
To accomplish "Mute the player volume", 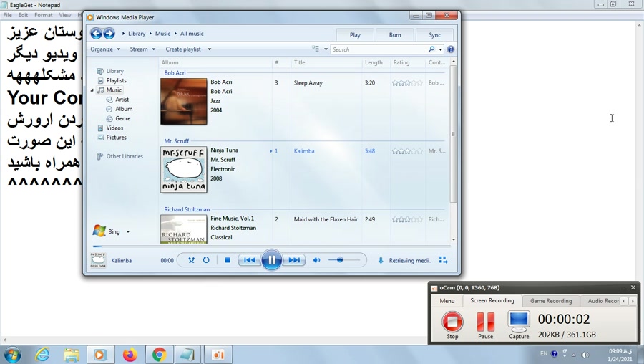I will [317, 260].
